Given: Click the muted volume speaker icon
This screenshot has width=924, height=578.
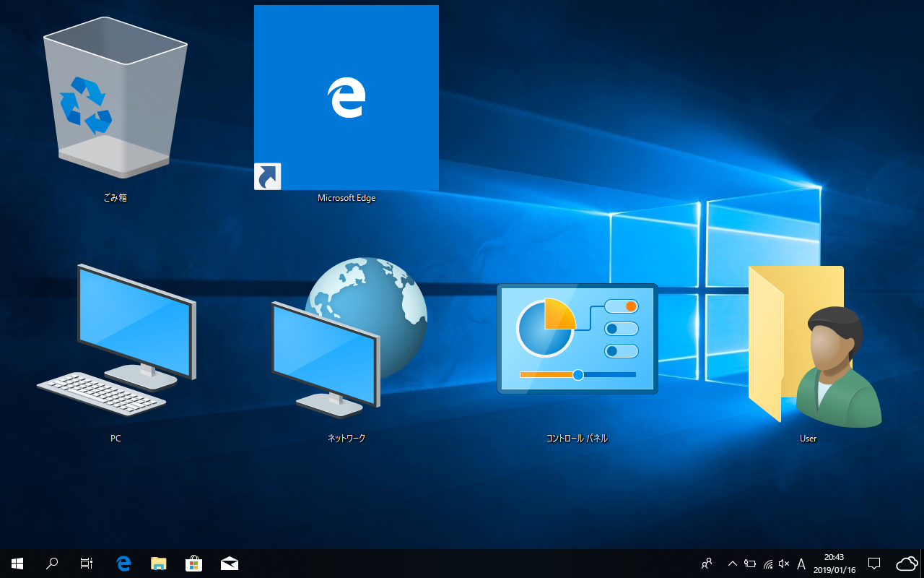Looking at the screenshot, I should (784, 564).
